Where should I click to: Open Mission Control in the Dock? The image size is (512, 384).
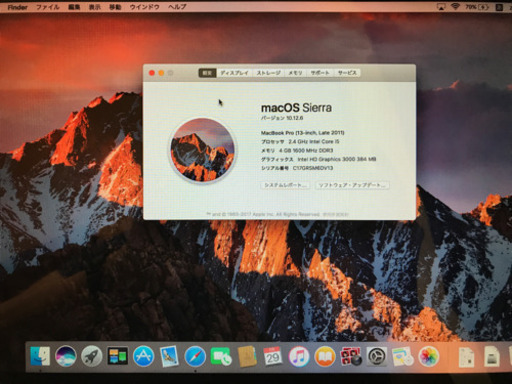pos(117,356)
